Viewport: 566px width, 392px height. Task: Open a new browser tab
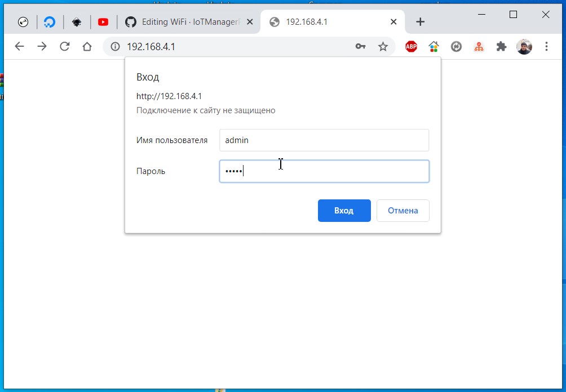pyautogui.click(x=420, y=22)
